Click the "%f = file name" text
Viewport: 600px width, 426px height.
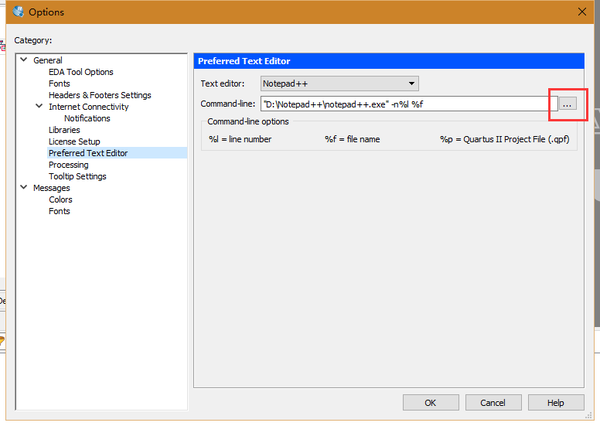[352, 139]
